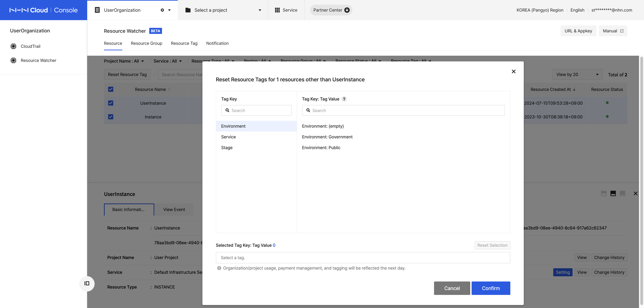Expand the Resource Tag: All filter

pyautogui.click(x=411, y=61)
